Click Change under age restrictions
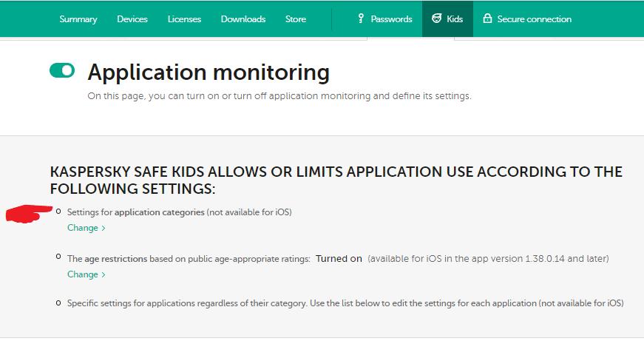 82,274
